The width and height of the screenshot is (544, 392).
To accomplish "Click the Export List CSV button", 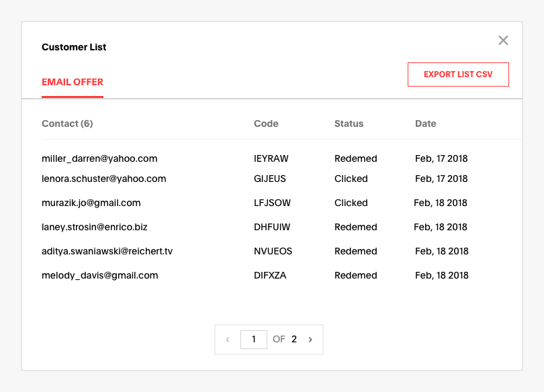I will tap(458, 75).
